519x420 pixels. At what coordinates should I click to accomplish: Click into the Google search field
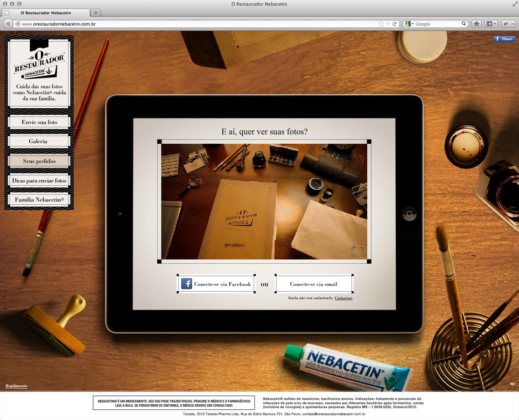pos(438,24)
